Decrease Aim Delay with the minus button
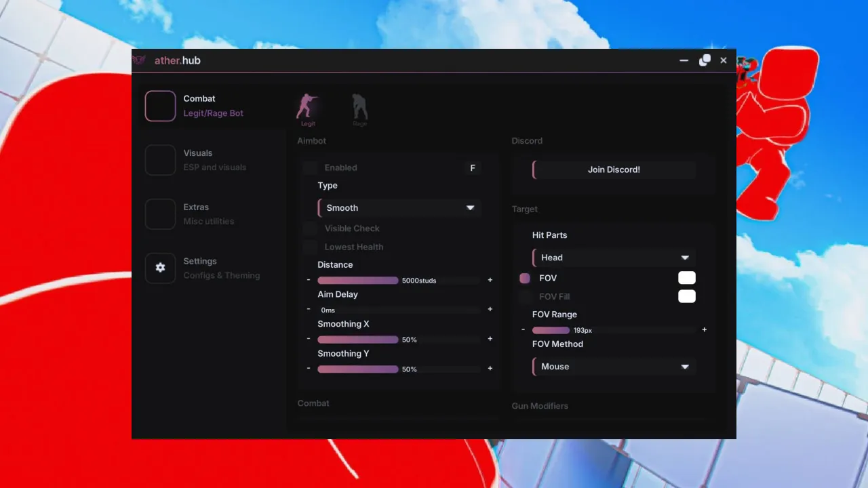This screenshot has height=488, width=868. [x=309, y=309]
